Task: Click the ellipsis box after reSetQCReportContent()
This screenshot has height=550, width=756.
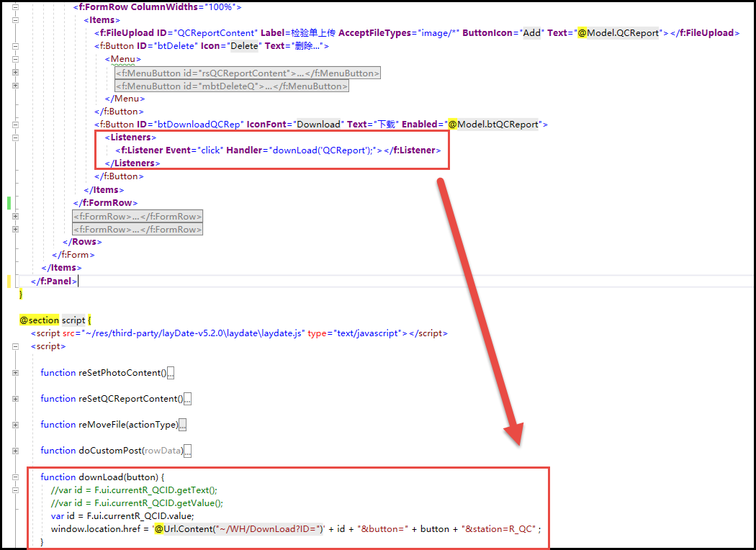Action: [x=187, y=399]
